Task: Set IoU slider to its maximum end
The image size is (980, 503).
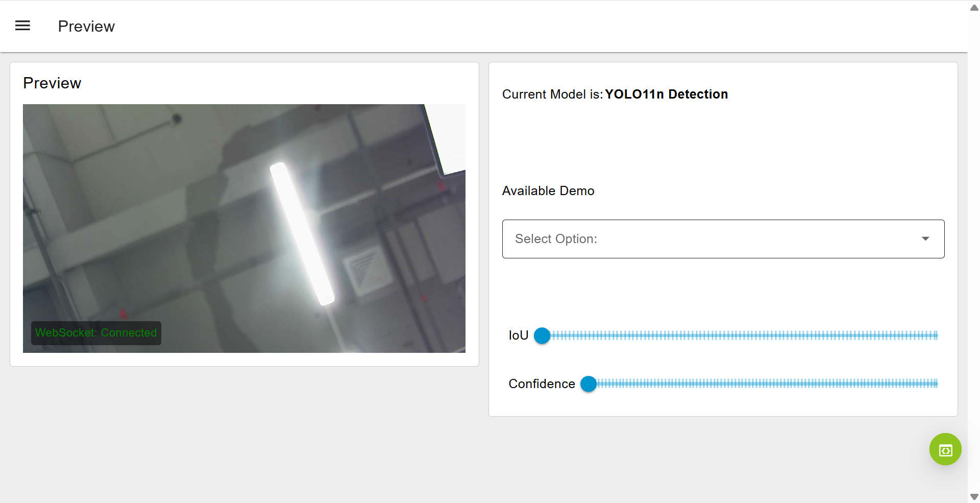Action: [x=937, y=336]
